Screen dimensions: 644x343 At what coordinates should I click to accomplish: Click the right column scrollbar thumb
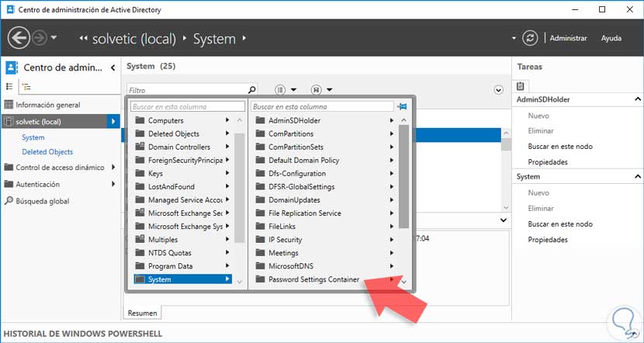pyautogui.click(x=403, y=177)
